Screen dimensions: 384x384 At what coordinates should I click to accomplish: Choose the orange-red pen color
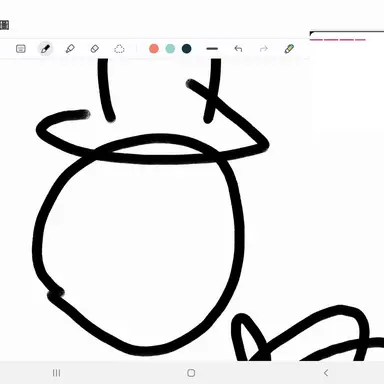pos(154,49)
